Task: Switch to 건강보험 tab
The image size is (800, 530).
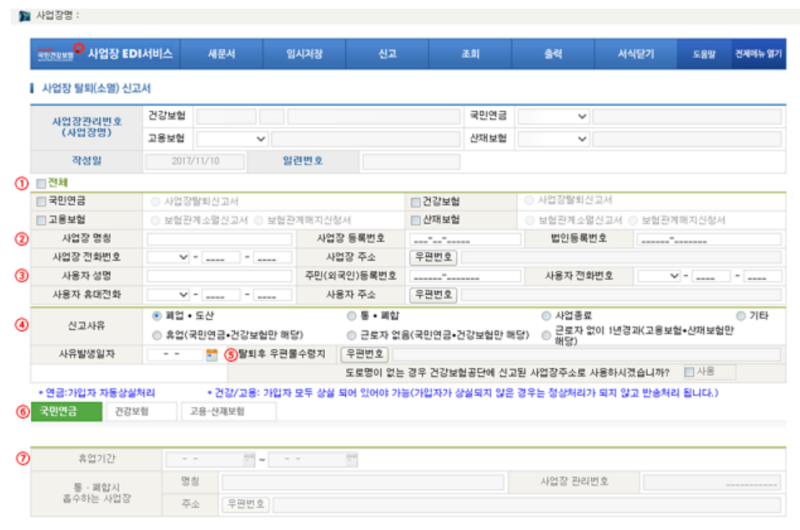Action: click(x=141, y=412)
